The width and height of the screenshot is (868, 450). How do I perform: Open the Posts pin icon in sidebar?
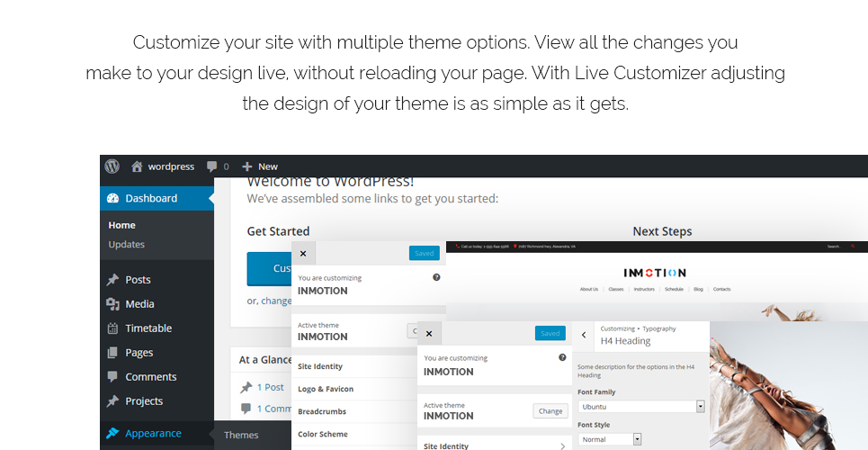click(x=113, y=280)
